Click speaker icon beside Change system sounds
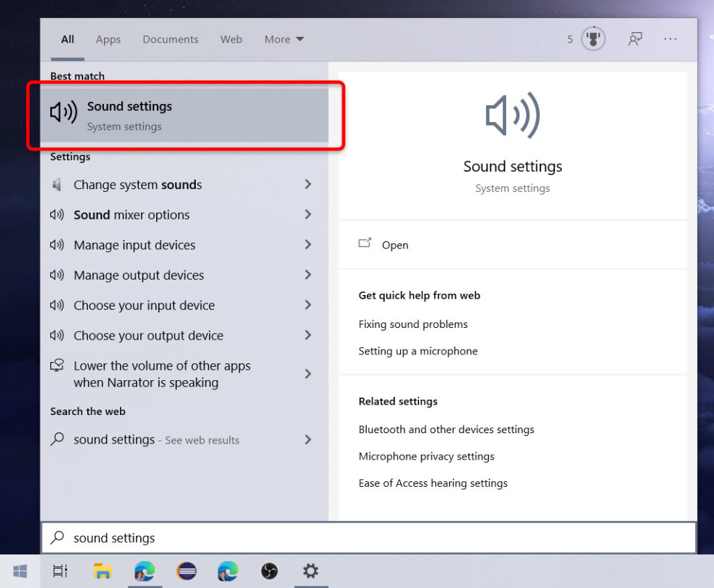Viewport: 714px width, 588px height. pyautogui.click(x=56, y=184)
